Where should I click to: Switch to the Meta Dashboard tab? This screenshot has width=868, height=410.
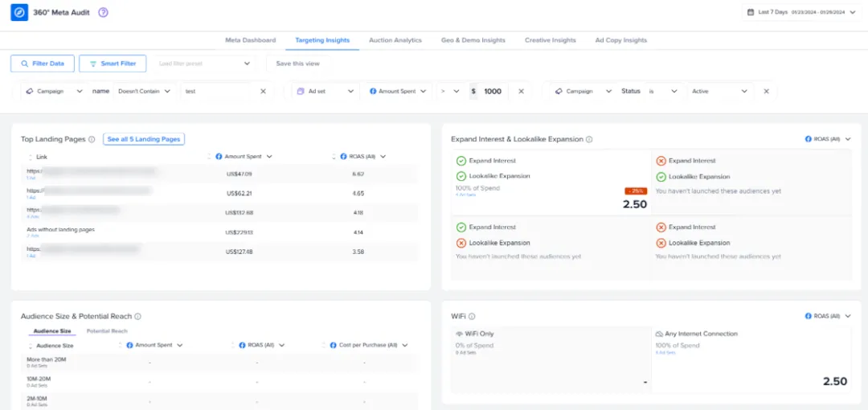click(x=250, y=40)
